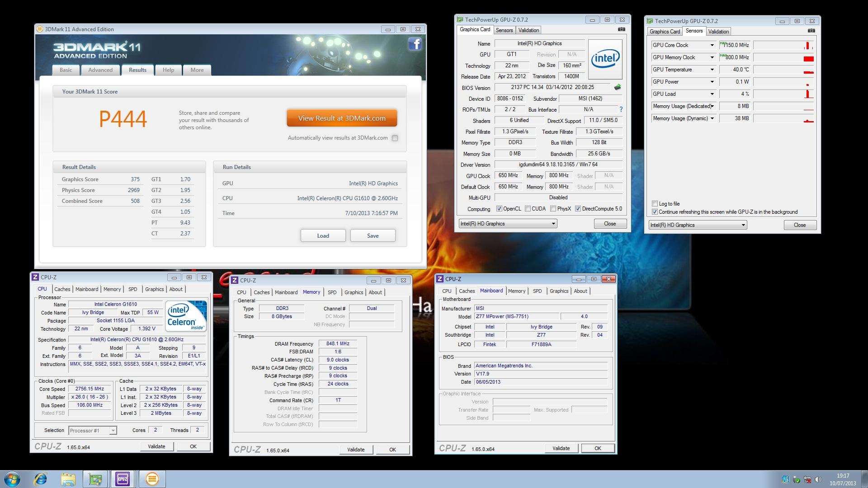Click the GPU-Z Sensors window title icon
868x488 pixels.
pyautogui.click(x=650, y=21)
